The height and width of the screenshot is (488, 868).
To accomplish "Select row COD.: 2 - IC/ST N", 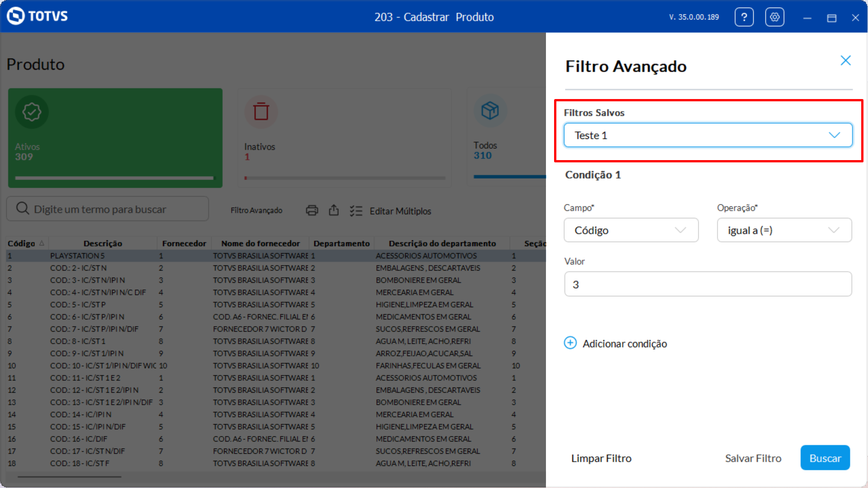I will [x=276, y=268].
